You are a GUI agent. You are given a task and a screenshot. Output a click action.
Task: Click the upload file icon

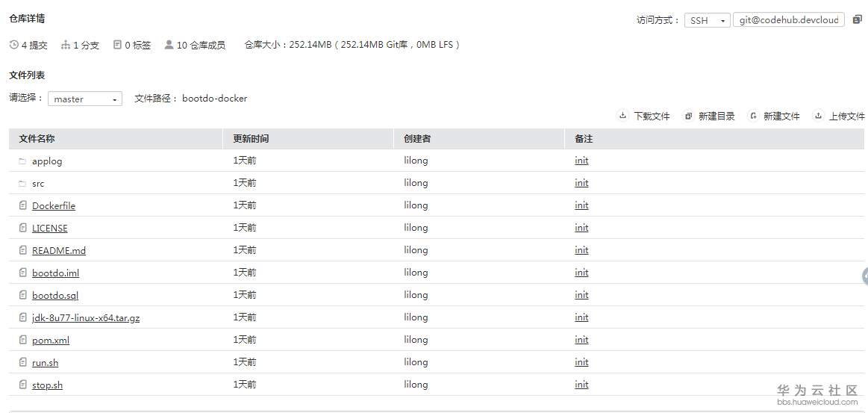[819, 116]
